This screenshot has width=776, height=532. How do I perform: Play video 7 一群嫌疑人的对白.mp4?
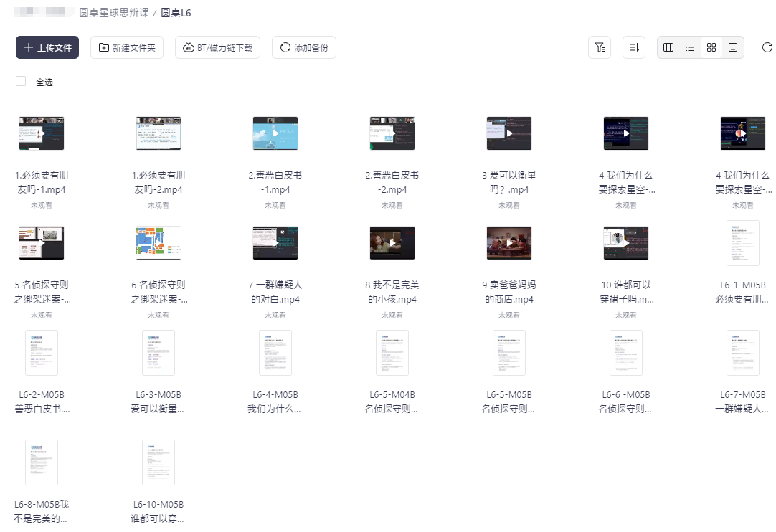[275, 243]
